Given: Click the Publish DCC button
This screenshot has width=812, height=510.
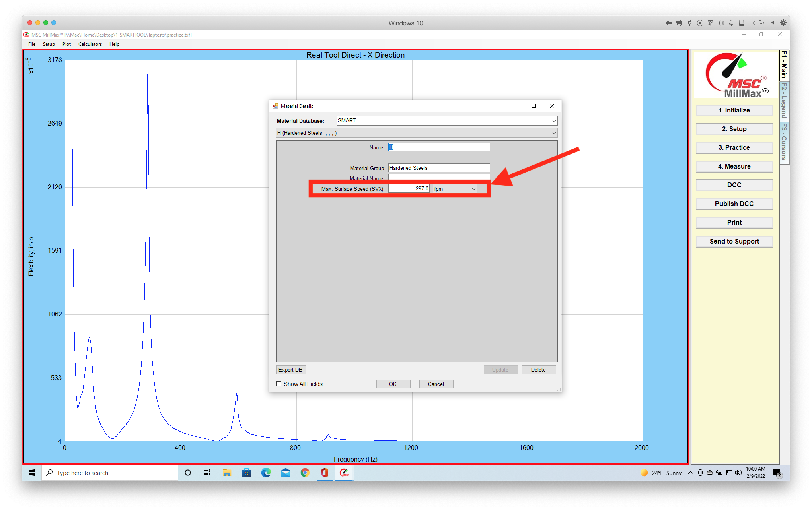Looking at the screenshot, I should click(x=734, y=204).
